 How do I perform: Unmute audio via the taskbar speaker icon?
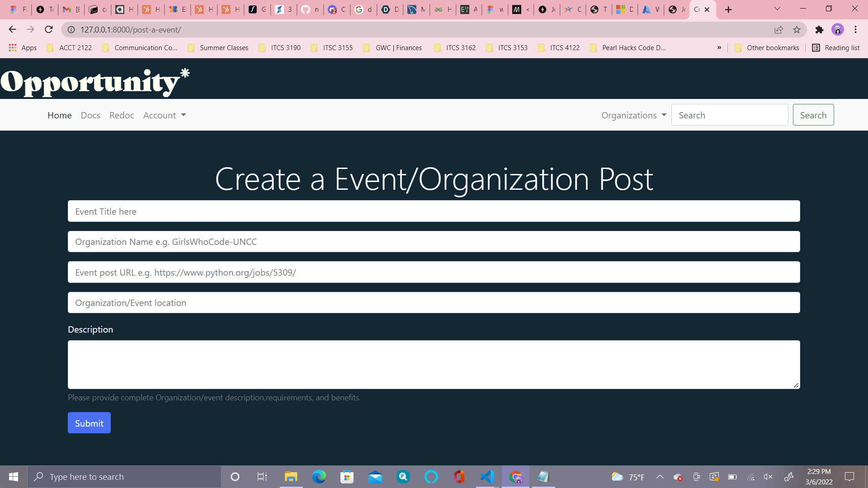768,477
